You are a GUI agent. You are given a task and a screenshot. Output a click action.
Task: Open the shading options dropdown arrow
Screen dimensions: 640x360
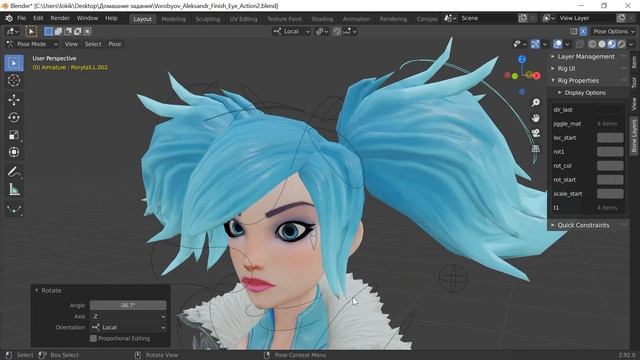631,44
